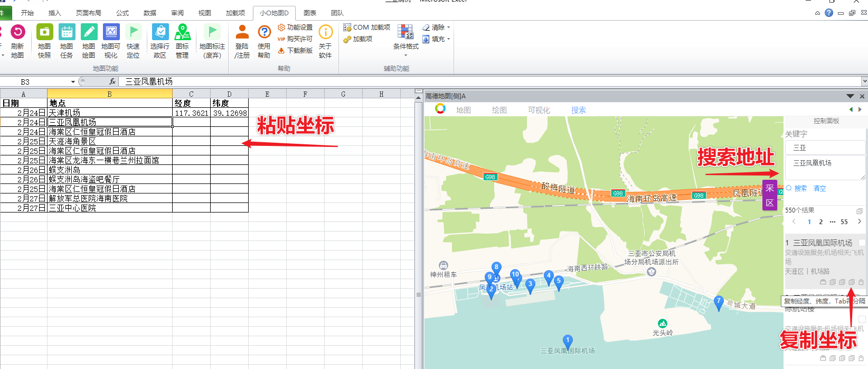Close the map task pane
868x369 pixels.
[x=862, y=96]
